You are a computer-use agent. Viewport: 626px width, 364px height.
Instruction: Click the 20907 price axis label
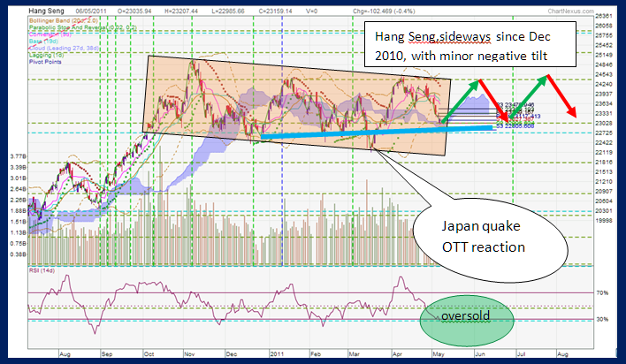603,191
